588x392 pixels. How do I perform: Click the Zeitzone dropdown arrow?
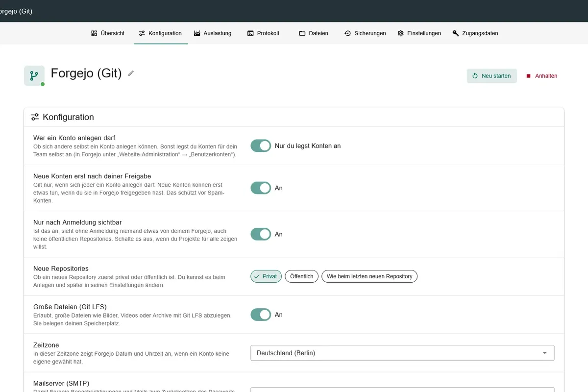click(x=545, y=353)
